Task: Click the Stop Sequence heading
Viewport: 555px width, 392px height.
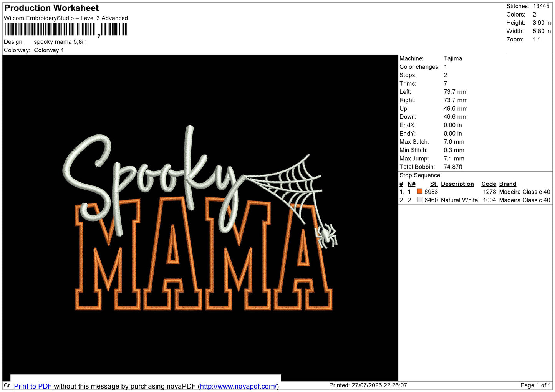Action: point(420,175)
